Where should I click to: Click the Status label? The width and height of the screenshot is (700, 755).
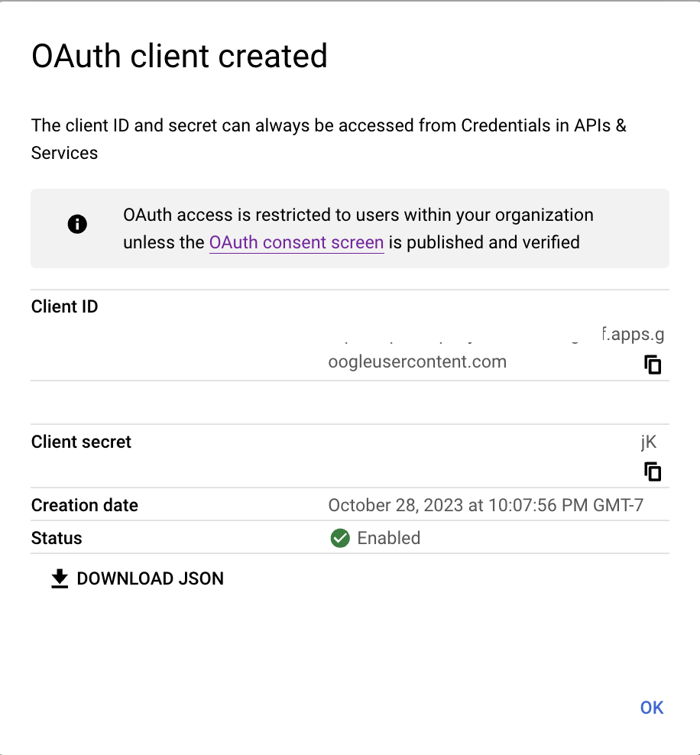pos(57,538)
